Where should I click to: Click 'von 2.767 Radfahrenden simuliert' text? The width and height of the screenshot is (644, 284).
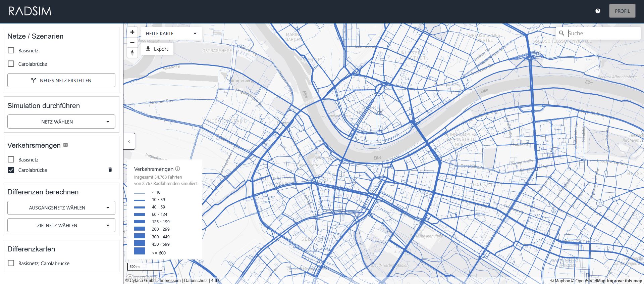pos(165,184)
